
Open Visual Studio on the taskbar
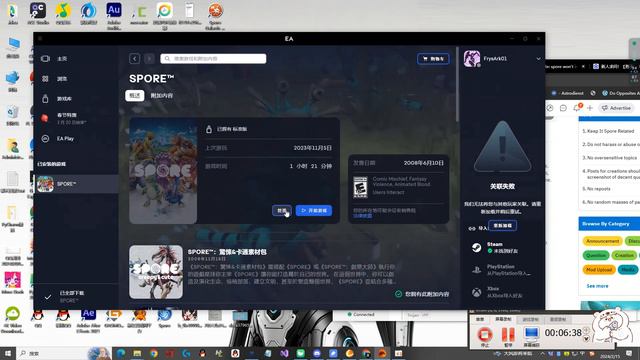(x=284, y=353)
